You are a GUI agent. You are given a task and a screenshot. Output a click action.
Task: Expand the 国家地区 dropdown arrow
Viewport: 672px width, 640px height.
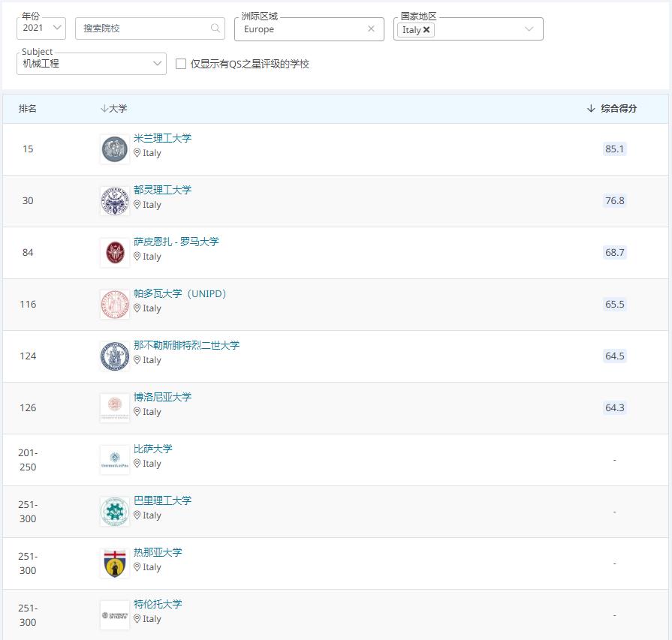529,29
